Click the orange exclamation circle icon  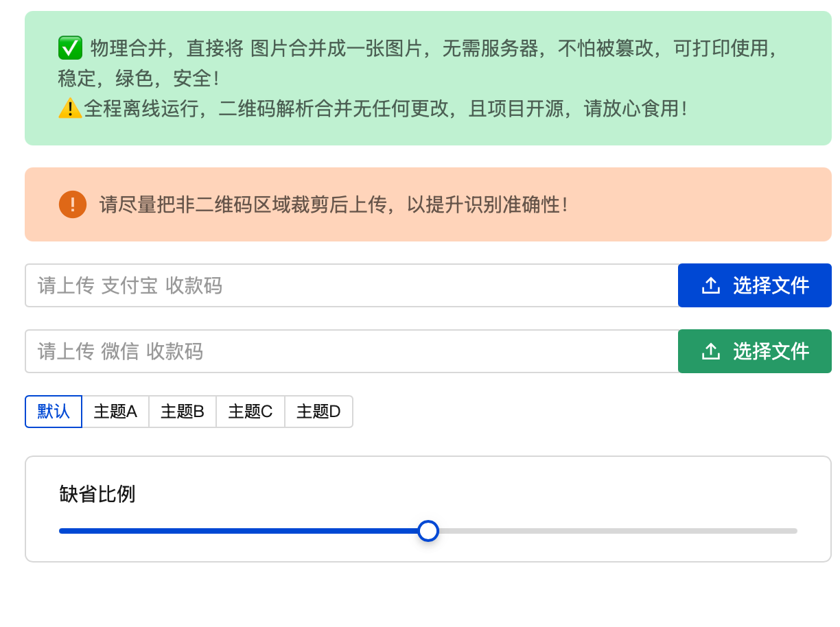pos(73,204)
